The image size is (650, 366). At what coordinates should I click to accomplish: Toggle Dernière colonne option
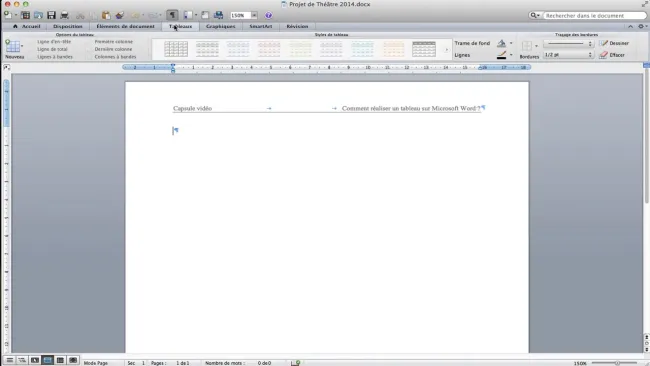point(113,49)
